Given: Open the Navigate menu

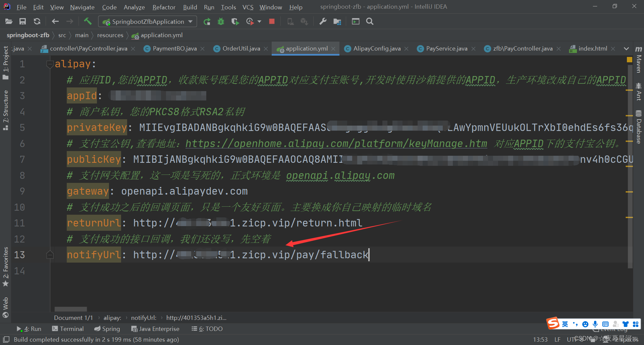Looking at the screenshot, I should point(82,7).
